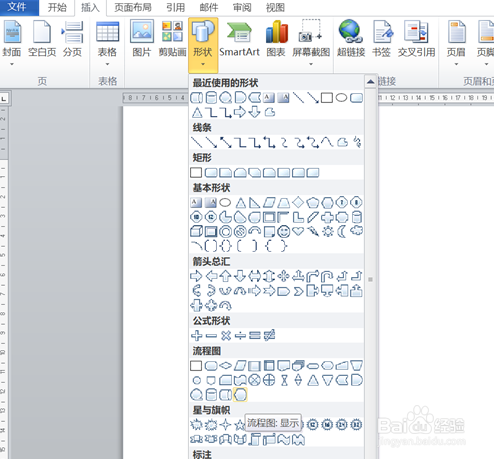This screenshot has height=459, width=494.
Task: Select the double wave in 星与旗帜
Action: coord(298,440)
